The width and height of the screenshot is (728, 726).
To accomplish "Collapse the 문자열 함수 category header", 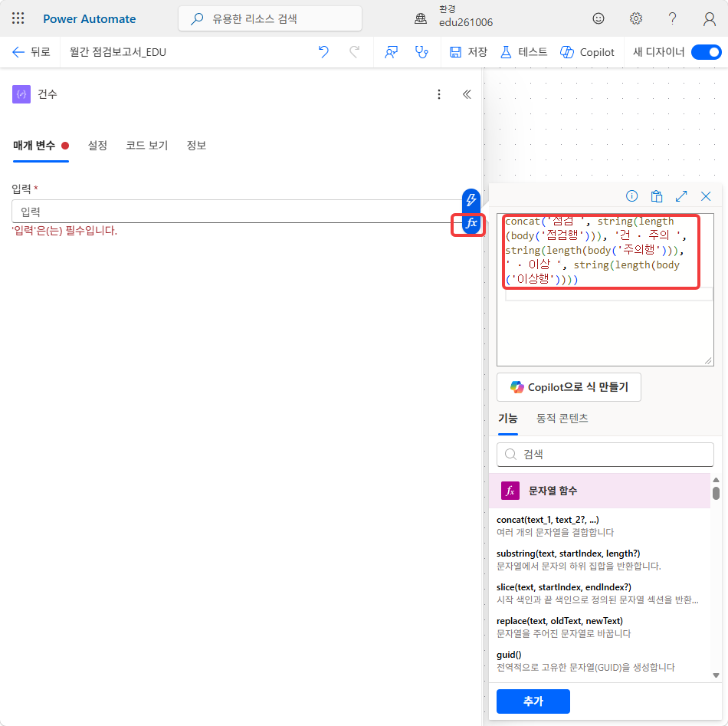I will tap(599, 491).
